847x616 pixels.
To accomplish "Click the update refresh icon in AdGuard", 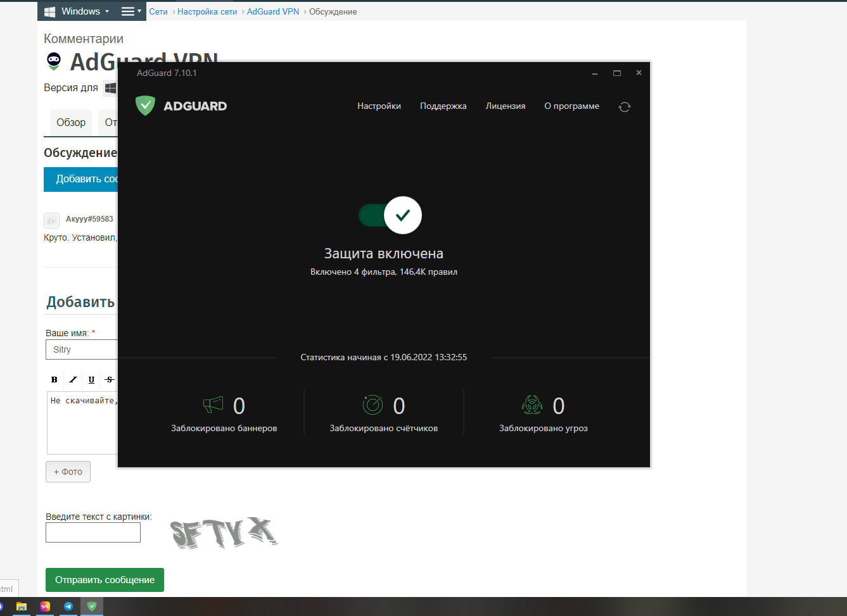I will [625, 107].
